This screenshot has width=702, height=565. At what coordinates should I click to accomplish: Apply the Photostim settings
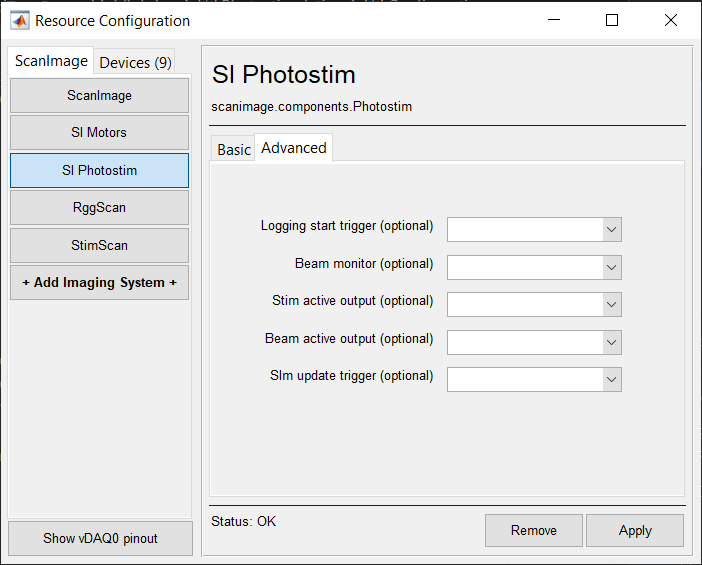pos(635,531)
